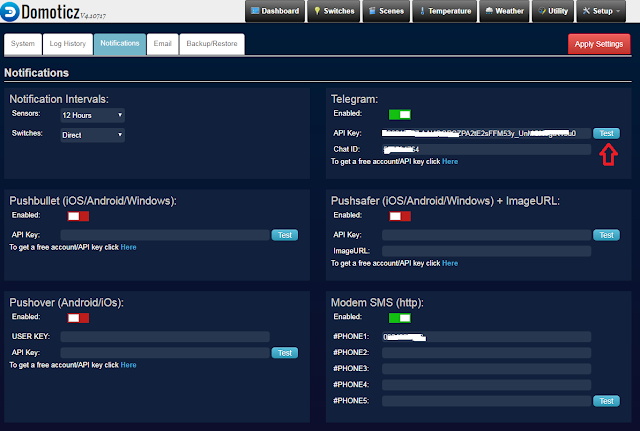Click the Modem SMS Test button
The image size is (640, 431).
[606, 401]
